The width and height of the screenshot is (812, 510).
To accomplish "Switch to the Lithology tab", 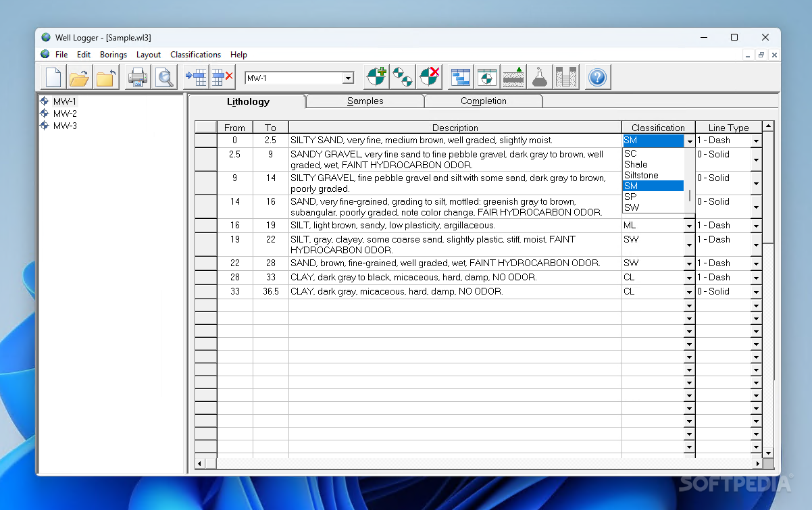I will tap(248, 101).
